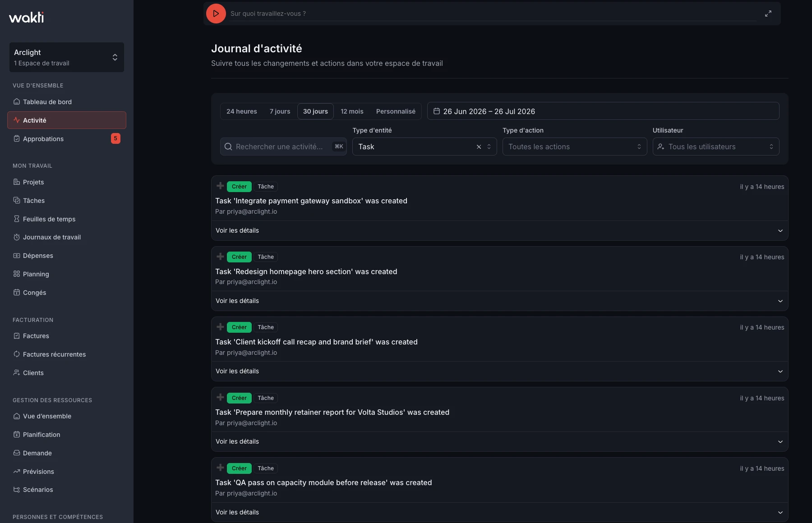This screenshot has width=812, height=523.
Task: Open Tableau de bord in the sidebar
Action: (67, 102)
